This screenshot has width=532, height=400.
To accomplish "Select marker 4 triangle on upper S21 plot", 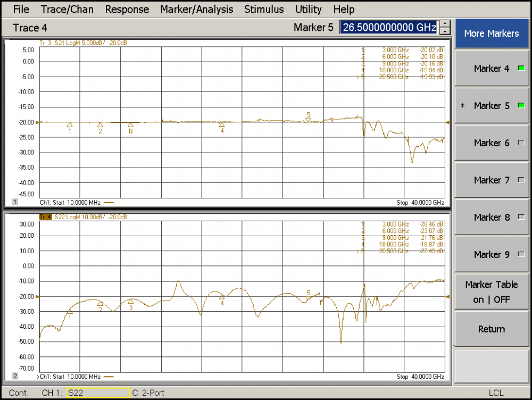I will click(x=222, y=124).
